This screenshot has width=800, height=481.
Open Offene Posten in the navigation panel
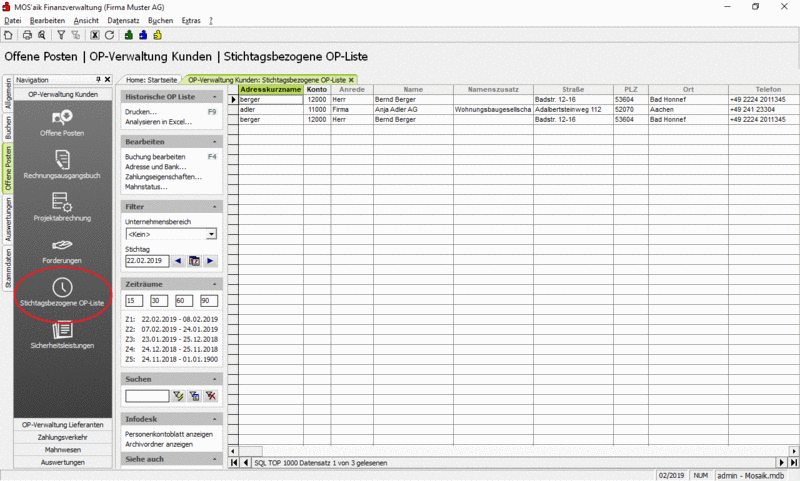point(62,123)
